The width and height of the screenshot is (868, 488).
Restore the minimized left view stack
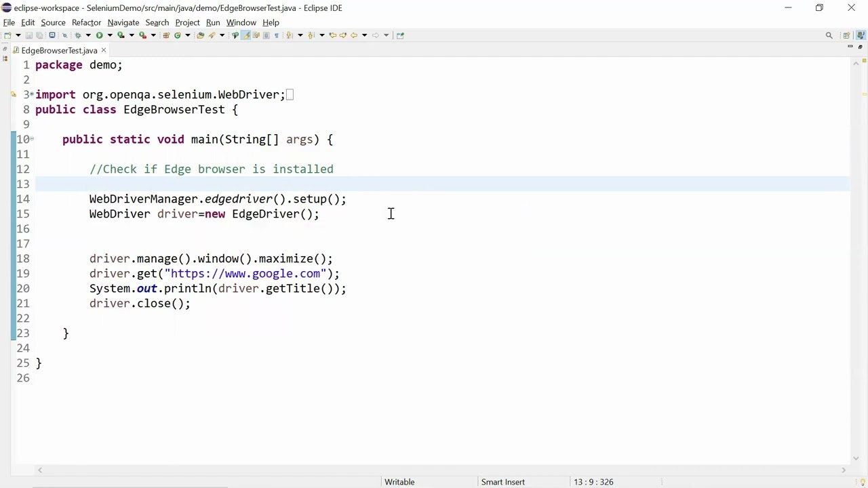coord(5,49)
